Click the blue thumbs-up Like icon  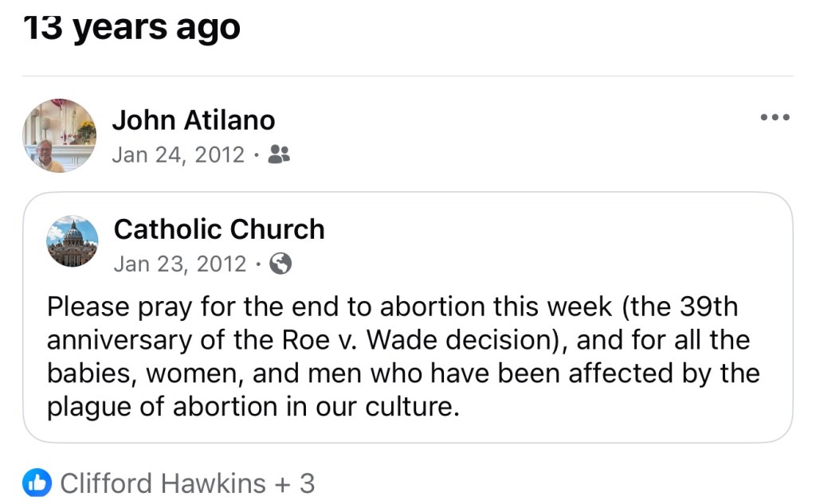click(38, 483)
